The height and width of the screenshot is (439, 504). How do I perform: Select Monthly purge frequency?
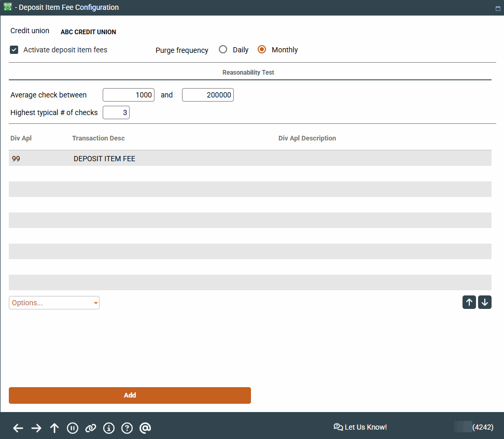click(x=262, y=50)
